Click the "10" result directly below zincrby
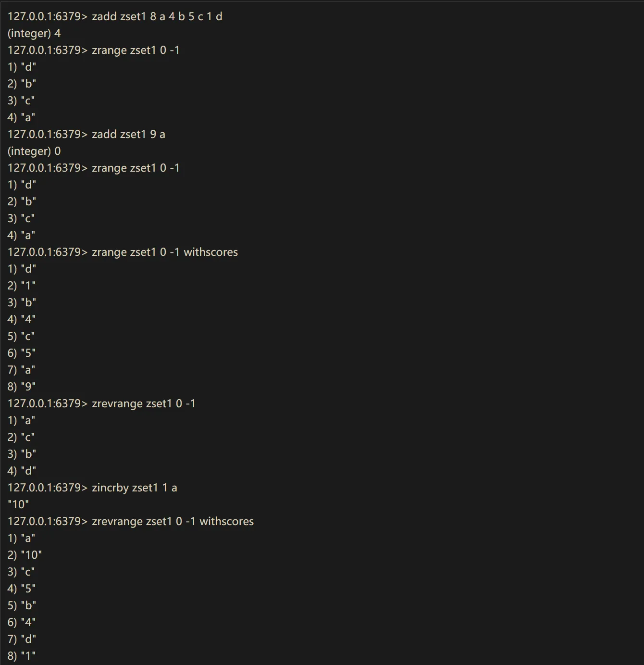This screenshot has height=665, width=644. point(18,504)
